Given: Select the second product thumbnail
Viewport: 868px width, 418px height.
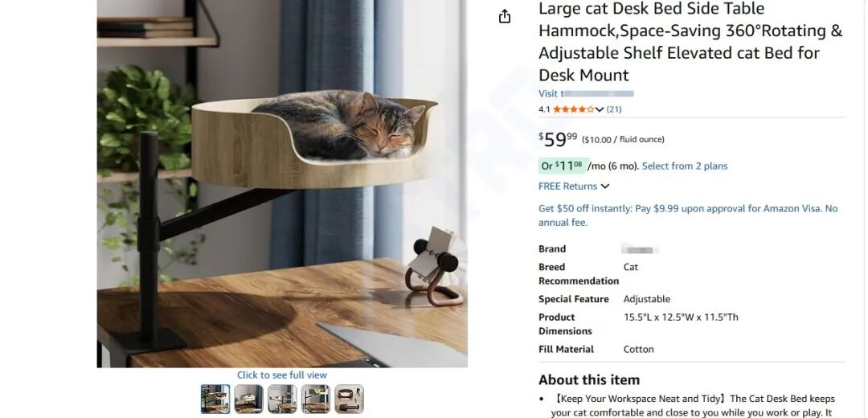Looking at the screenshot, I should [248, 399].
